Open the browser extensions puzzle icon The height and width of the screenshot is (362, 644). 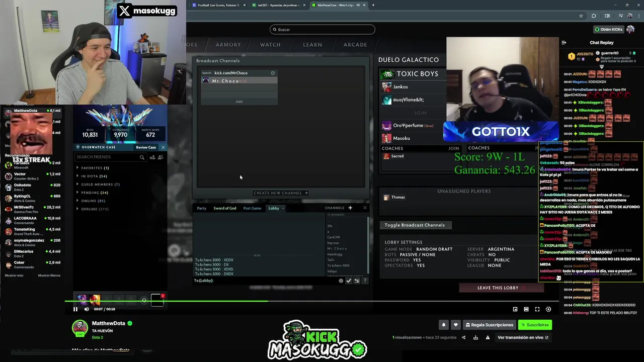point(594,16)
